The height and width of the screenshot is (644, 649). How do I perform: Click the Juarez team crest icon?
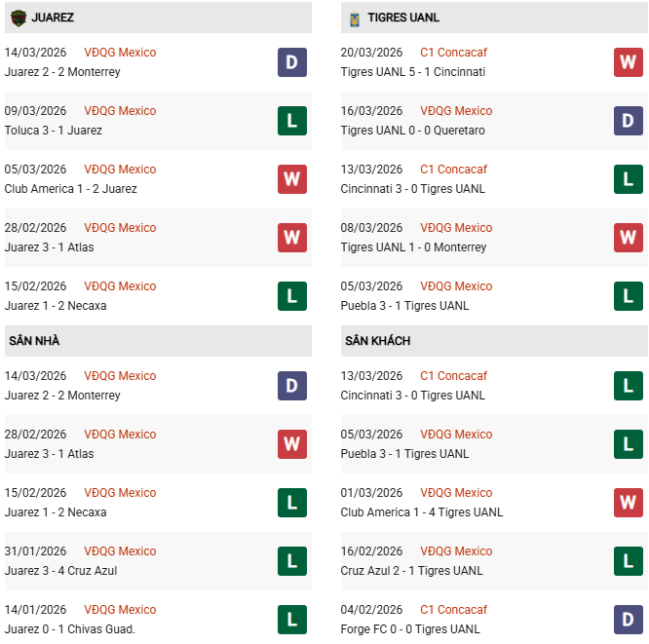click(18, 18)
